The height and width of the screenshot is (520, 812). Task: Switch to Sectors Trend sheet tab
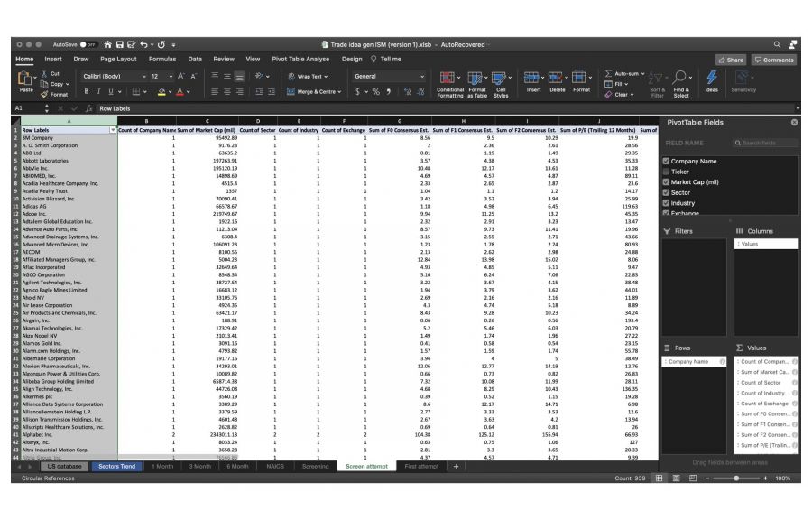pyautogui.click(x=117, y=466)
